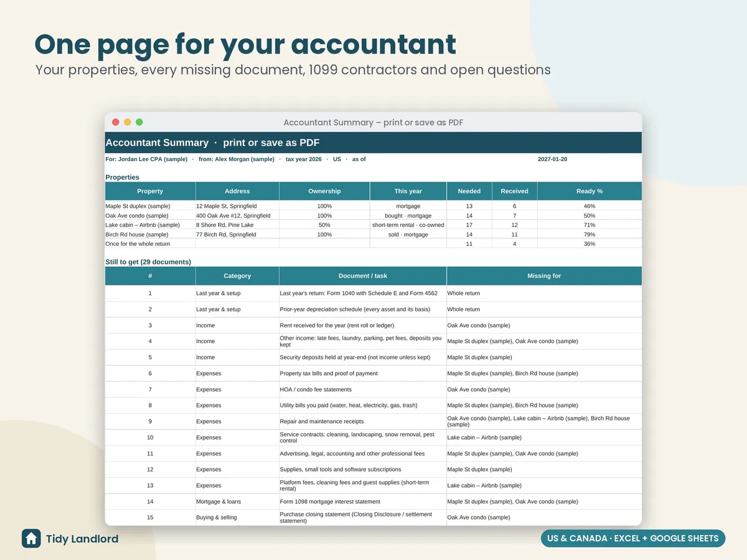Click the Mortgage & loans category cell

coord(237,502)
